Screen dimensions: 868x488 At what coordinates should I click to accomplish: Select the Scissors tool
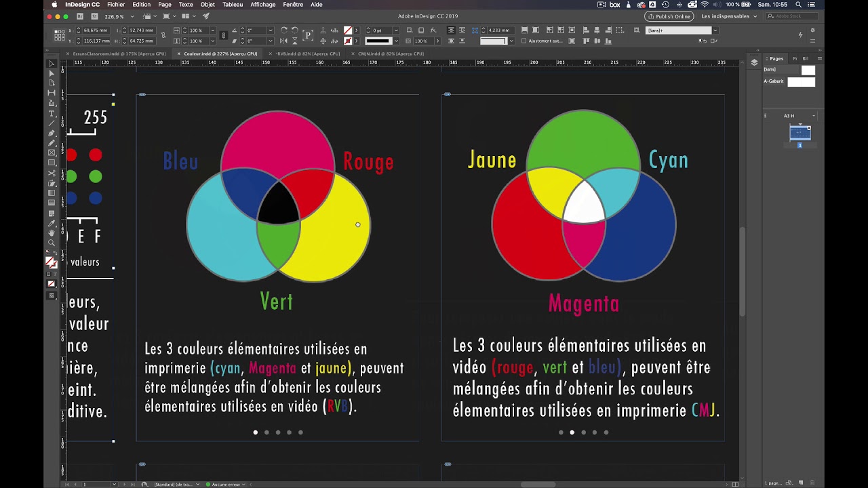52,173
